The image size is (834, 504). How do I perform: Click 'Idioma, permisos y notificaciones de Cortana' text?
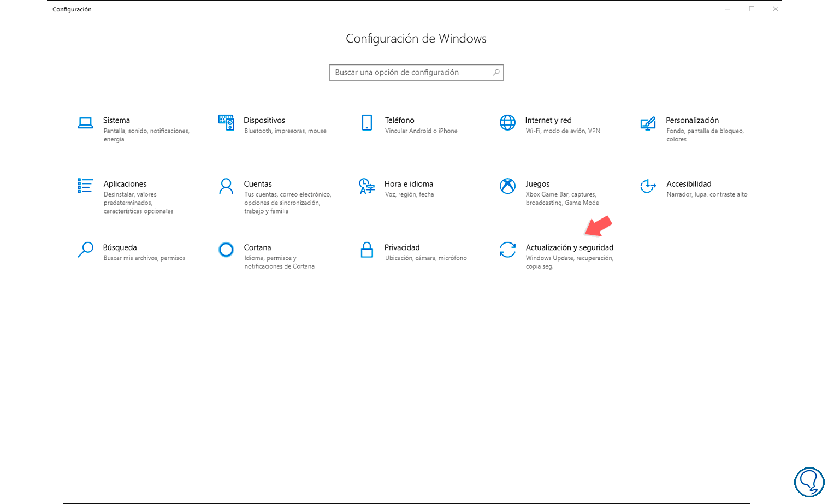point(279,262)
